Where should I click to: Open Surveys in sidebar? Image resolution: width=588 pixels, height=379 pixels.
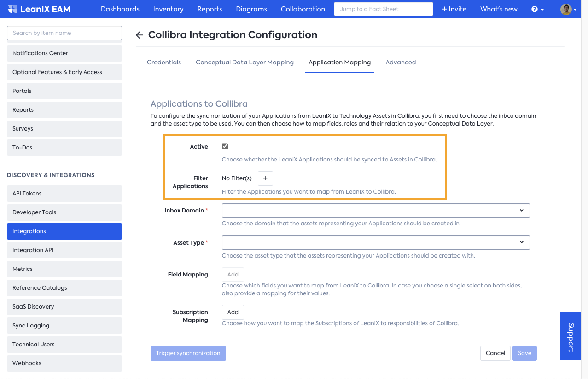click(64, 129)
